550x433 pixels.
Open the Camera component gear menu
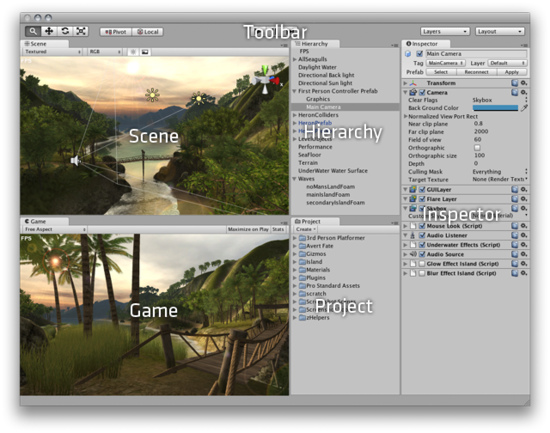pyautogui.click(x=524, y=92)
